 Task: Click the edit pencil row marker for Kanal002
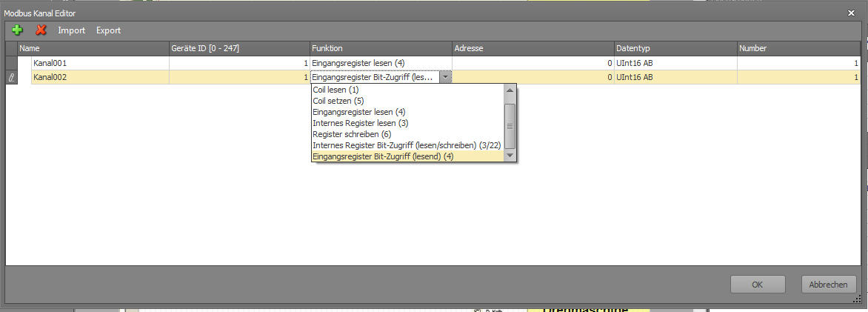pos(12,78)
